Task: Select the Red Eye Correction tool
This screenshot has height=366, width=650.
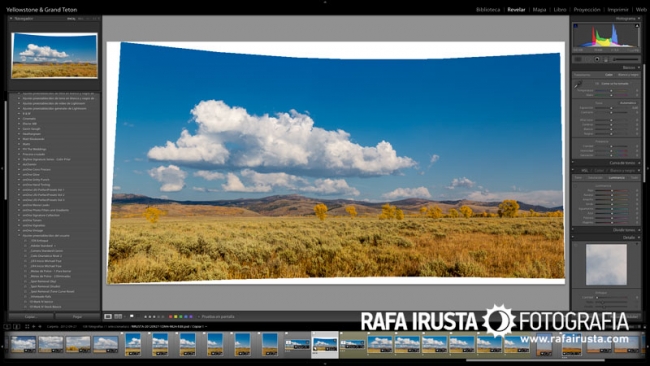Action: click(x=597, y=60)
